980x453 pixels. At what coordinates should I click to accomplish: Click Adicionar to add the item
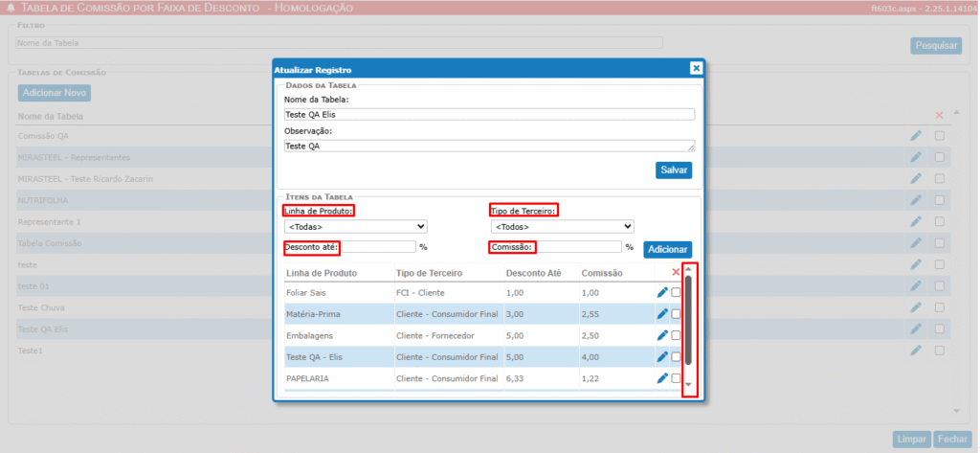(667, 249)
